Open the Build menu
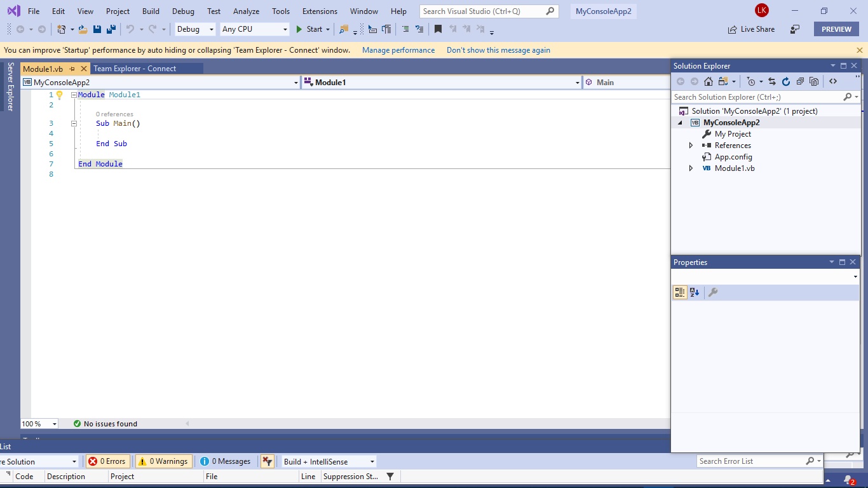This screenshot has height=488, width=868. click(151, 11)
